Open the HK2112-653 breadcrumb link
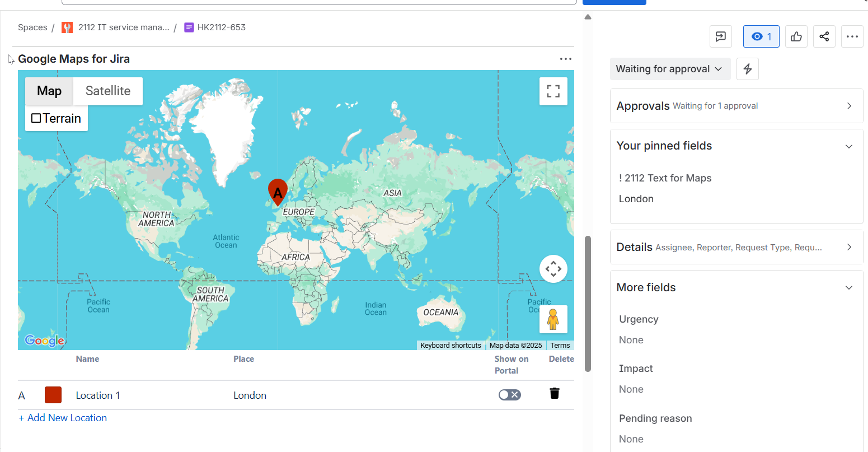The width and height of the screenshot is (868, 452). tap(221, 27)
